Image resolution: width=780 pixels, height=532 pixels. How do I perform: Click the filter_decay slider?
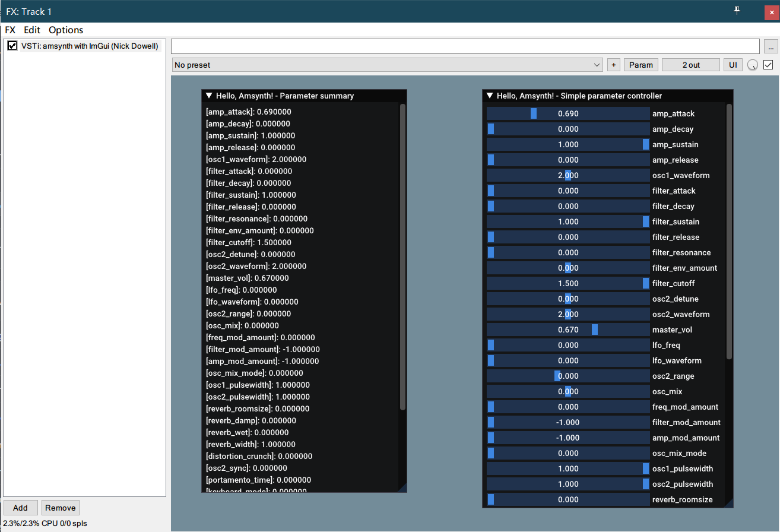pos(568,206)
